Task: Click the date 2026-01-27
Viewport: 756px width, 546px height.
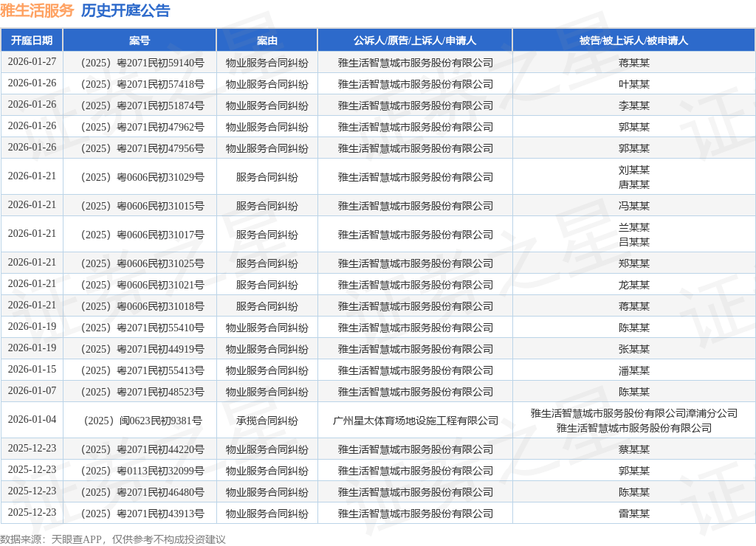Action: click(32, 62)
